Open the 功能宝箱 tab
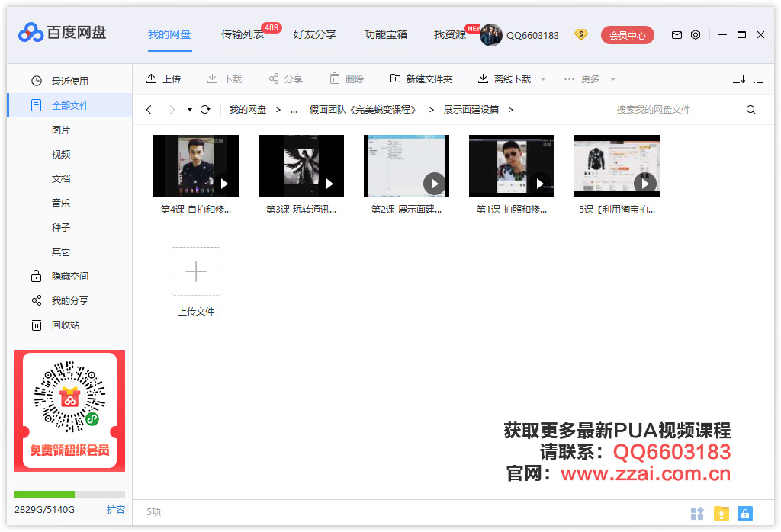This screenshot has width=781, height=532. (386, 34)
